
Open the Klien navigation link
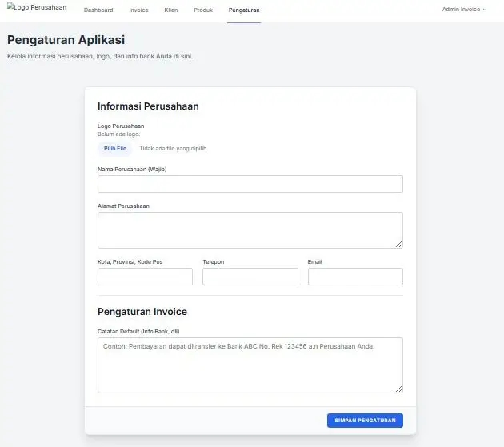point(171,10)
